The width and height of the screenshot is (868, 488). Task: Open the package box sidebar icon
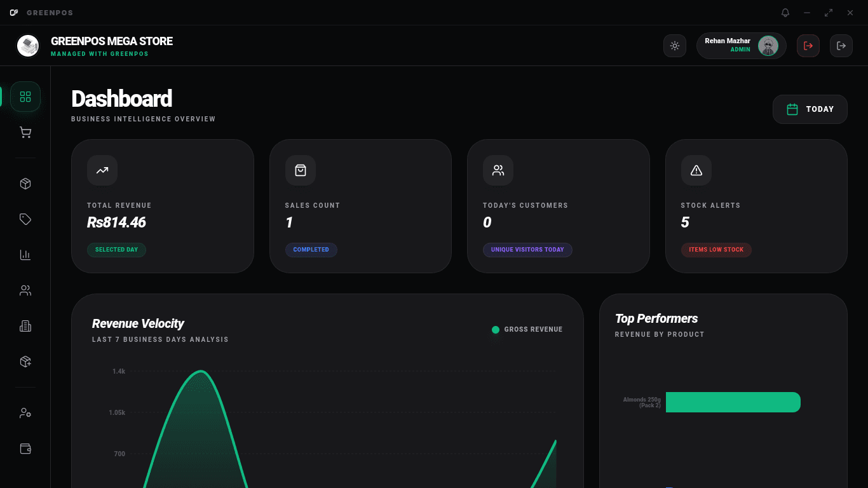coord(25,184)
